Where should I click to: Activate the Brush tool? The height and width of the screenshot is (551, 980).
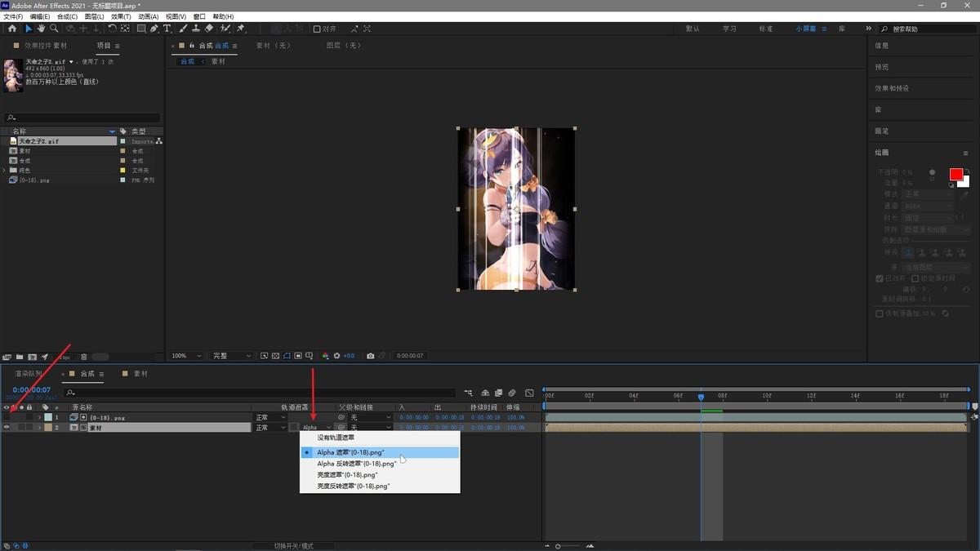coord(181,29)
